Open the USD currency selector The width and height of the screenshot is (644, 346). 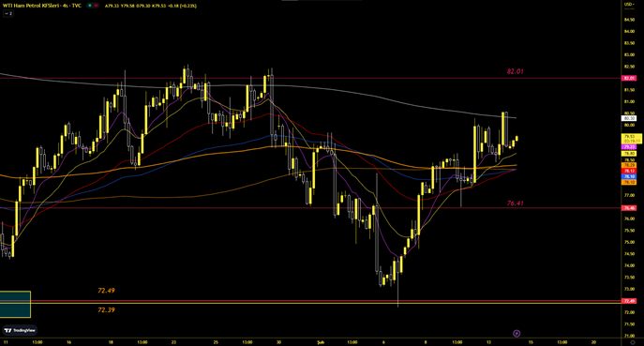[629, 4]
